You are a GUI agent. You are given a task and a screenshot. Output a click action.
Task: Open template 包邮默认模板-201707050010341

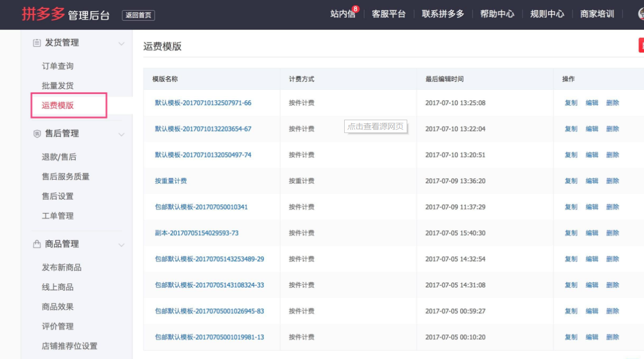pyautogui.click(x=201, y=207)
